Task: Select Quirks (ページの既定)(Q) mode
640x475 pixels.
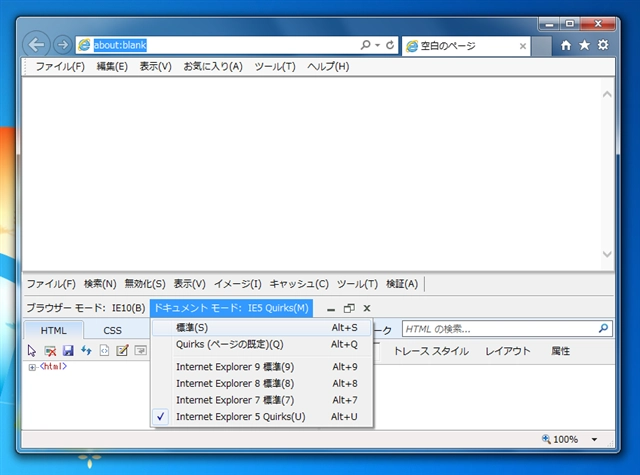Action: (x=262, y=344)
